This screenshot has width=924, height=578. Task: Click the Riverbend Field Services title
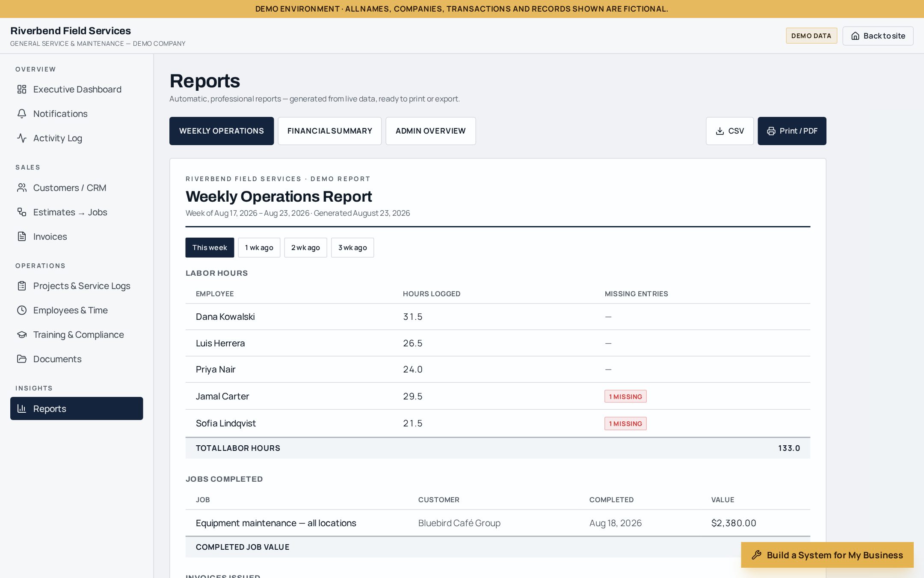[71, 31]
